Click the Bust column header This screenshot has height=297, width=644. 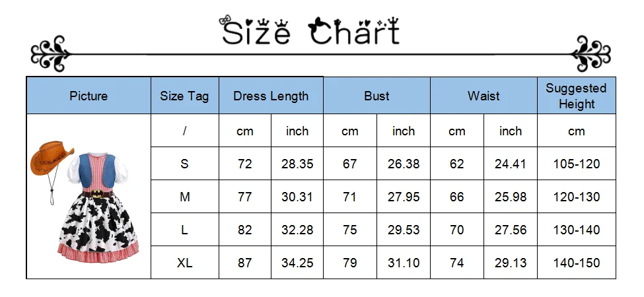tap(376, 96)
